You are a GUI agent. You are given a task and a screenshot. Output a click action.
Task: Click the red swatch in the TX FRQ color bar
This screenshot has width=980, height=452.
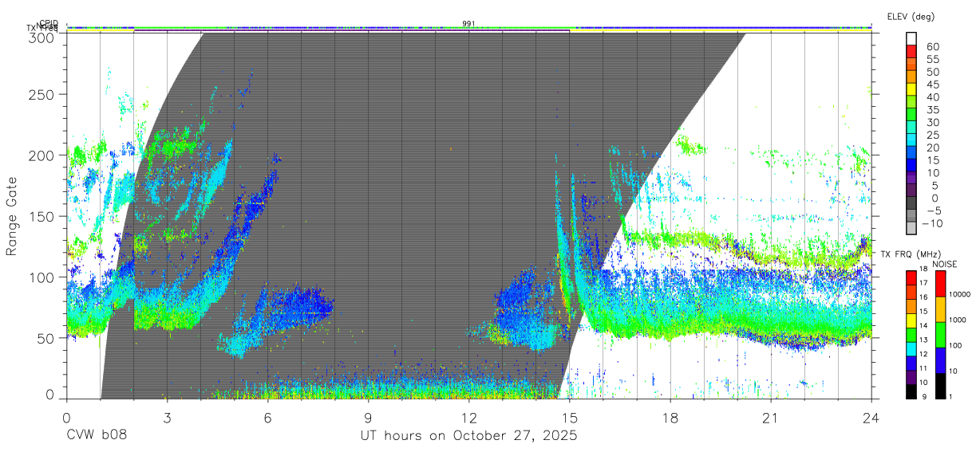click(x=911, y=278)
